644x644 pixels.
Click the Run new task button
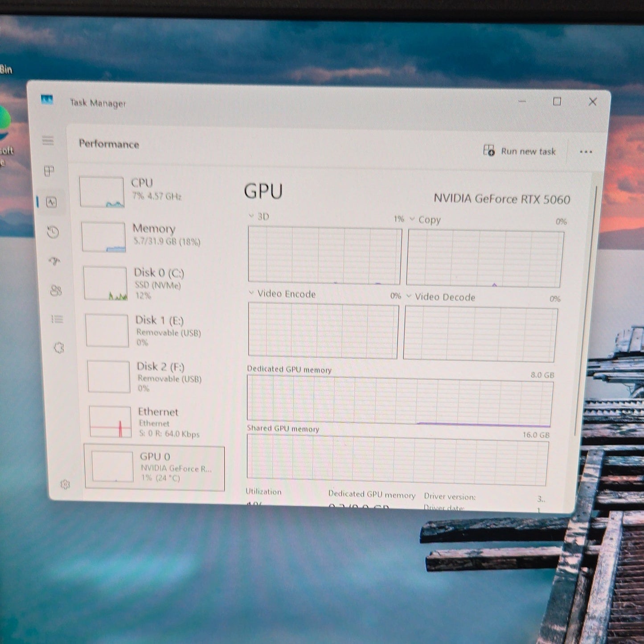pyautogui.click(x=520, y=151)
